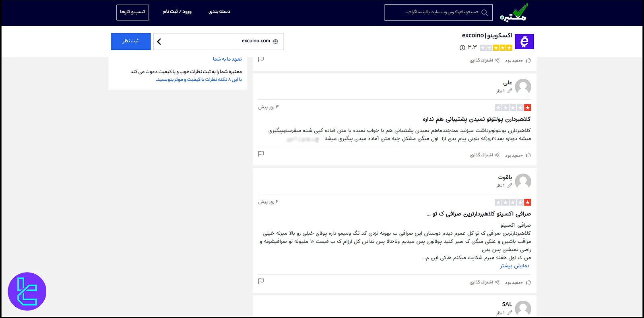The image size is (644, 318).
Task: Click the ۴ روز پیش timestamp
Action: (268, 202)
